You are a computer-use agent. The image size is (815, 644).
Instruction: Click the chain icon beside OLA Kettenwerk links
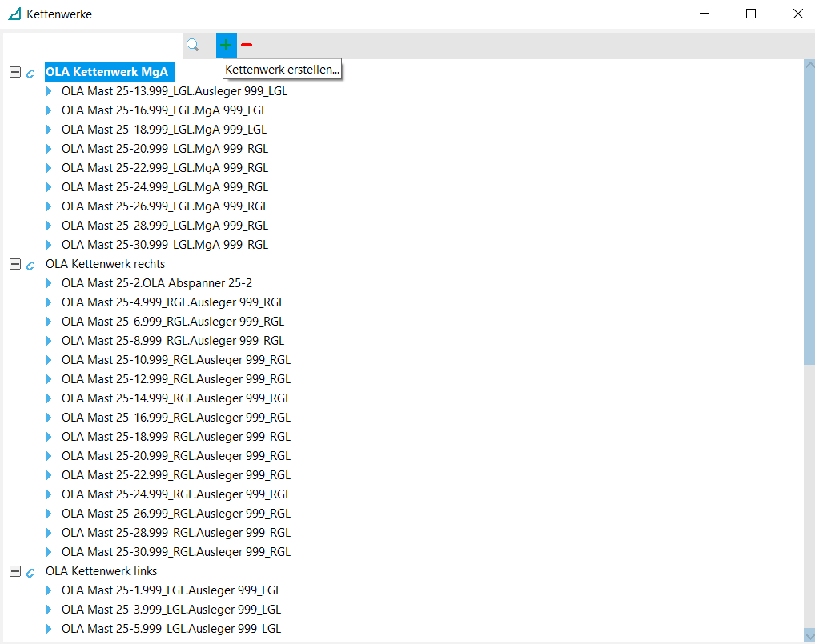point(31,572)
